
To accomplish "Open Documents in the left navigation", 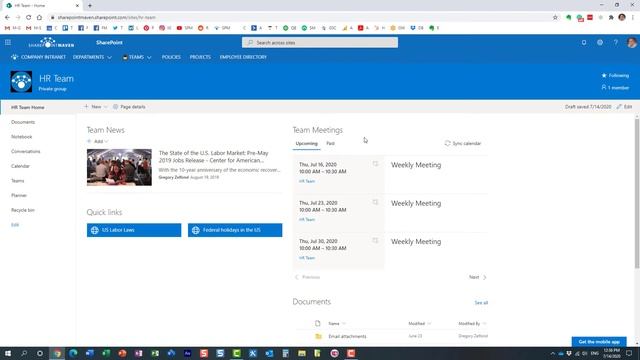I will (23, 122).
